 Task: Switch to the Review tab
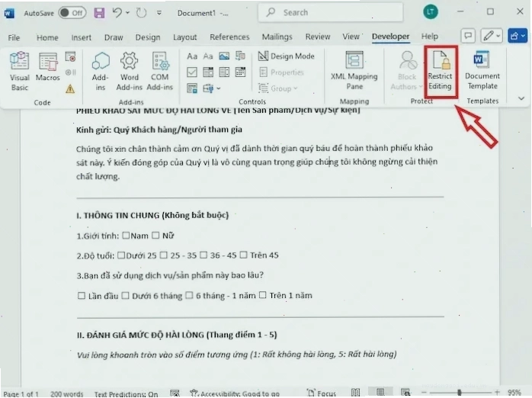pos(318,37)
